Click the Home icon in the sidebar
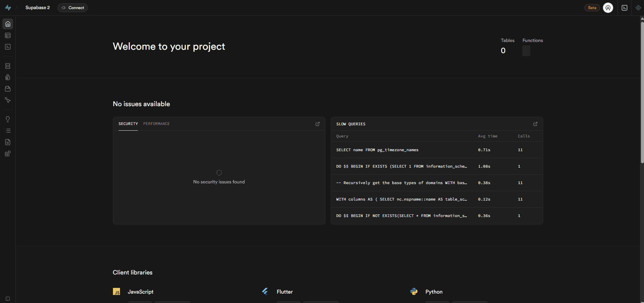The width and height of the screenshot is (644, 303). point(8,24)
